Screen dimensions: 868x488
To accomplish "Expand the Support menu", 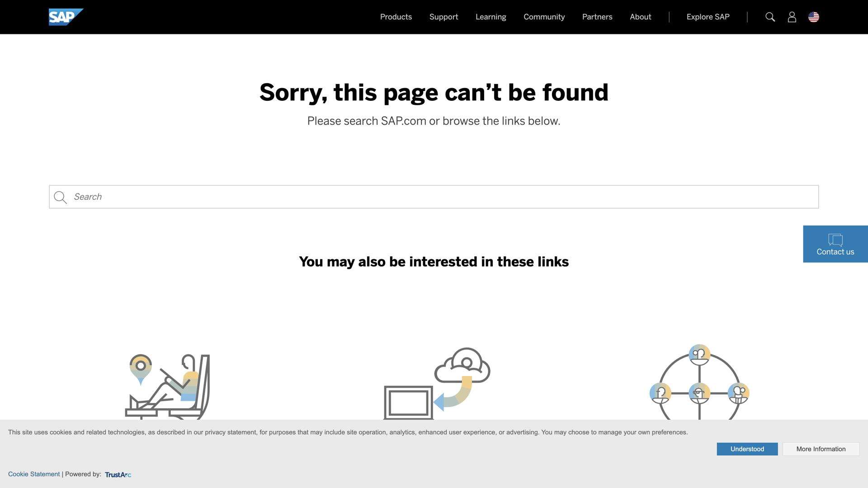I will [444, 17].
